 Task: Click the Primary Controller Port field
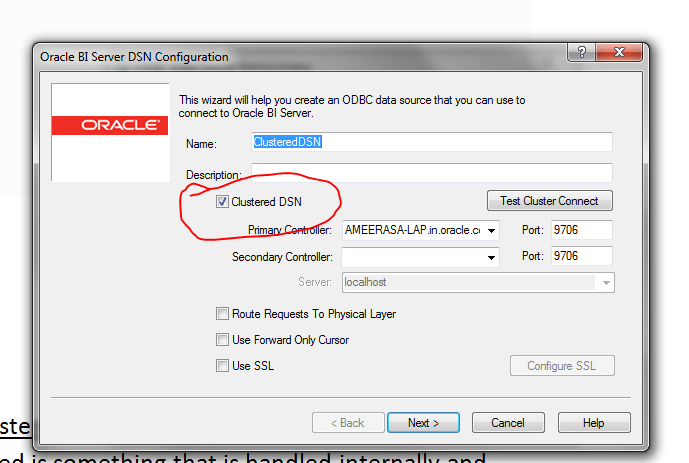pyautogui.click(x=582, y=230)
